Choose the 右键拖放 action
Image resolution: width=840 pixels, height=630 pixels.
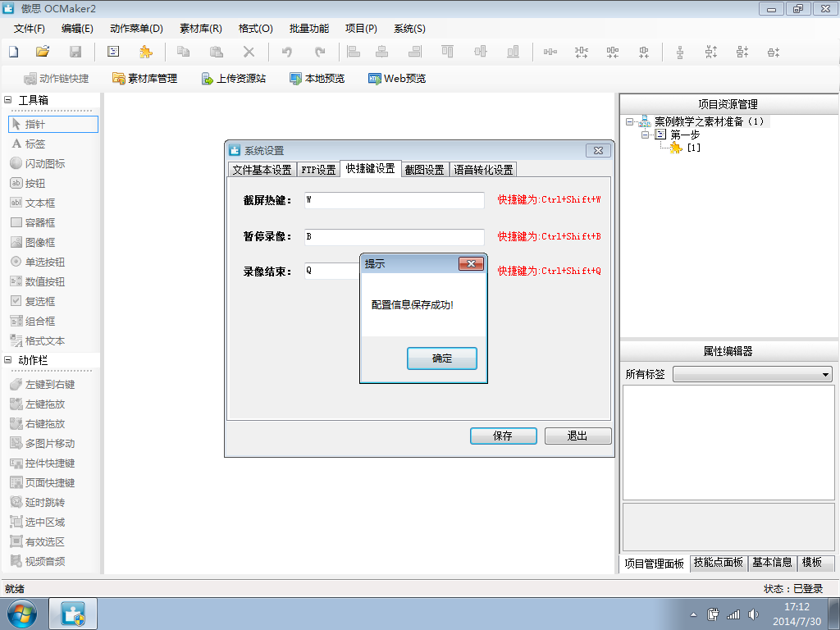38,424
